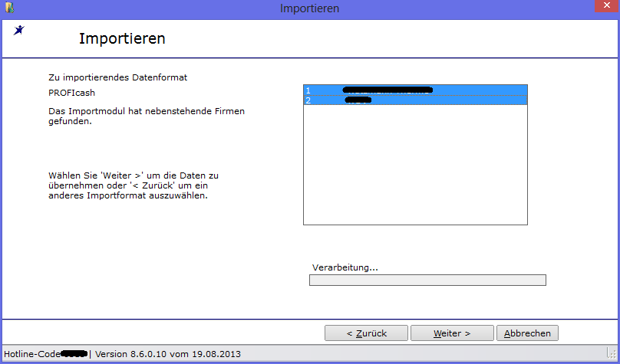Close the Importieren window
620x364 pixels.
606,6
